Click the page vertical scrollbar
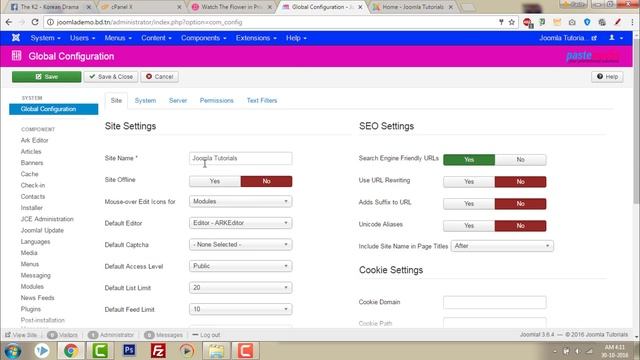This screenshot has width=640, height=360. pyautogui.click(x=636, y=122)
